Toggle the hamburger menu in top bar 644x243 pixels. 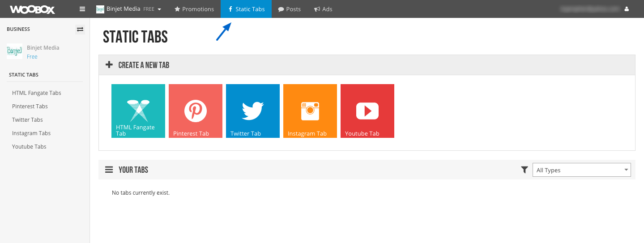coord(82,9)
